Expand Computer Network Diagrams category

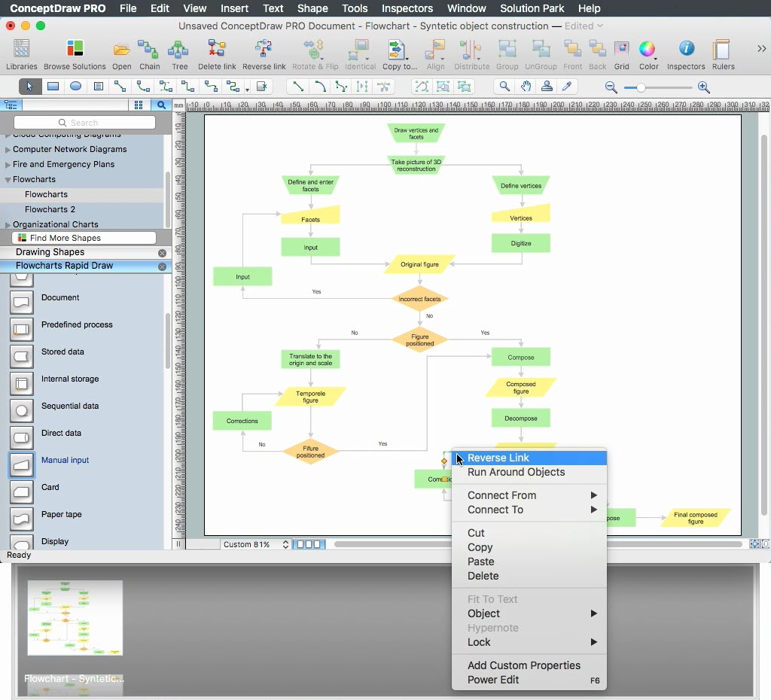[x=8, y=150]
